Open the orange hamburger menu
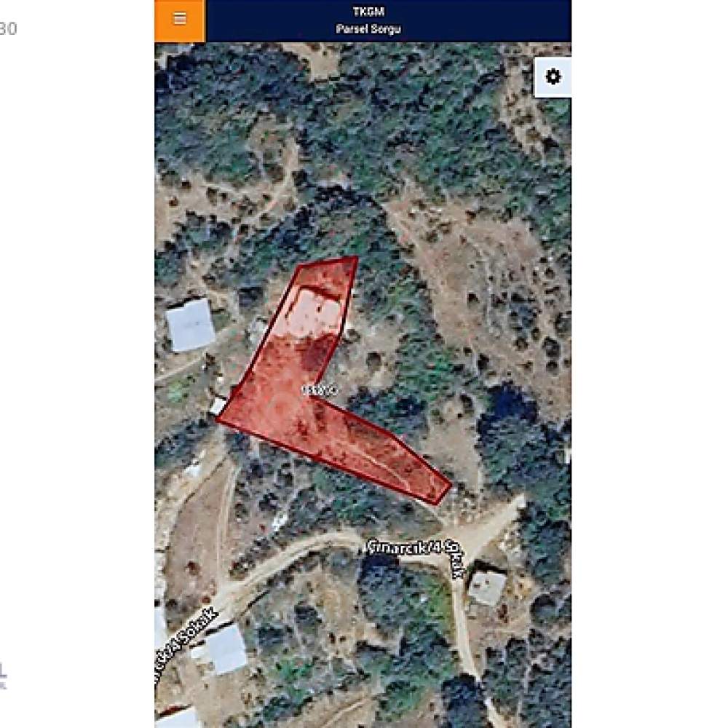 tap(180, 20)
